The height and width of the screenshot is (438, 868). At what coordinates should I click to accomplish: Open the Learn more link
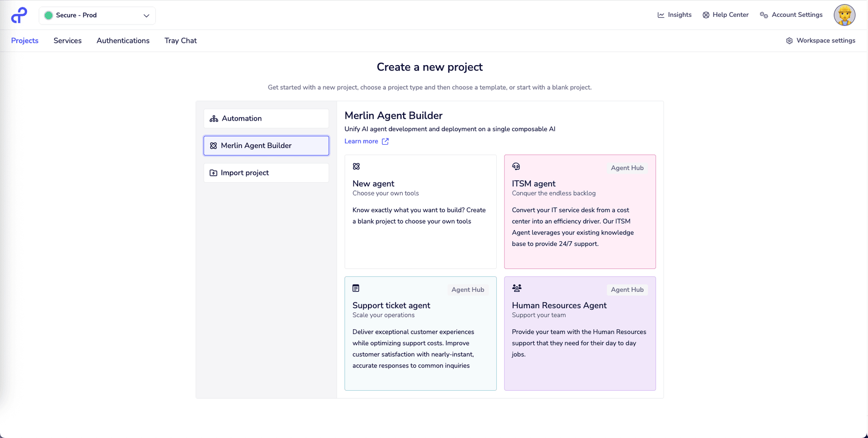361,141
